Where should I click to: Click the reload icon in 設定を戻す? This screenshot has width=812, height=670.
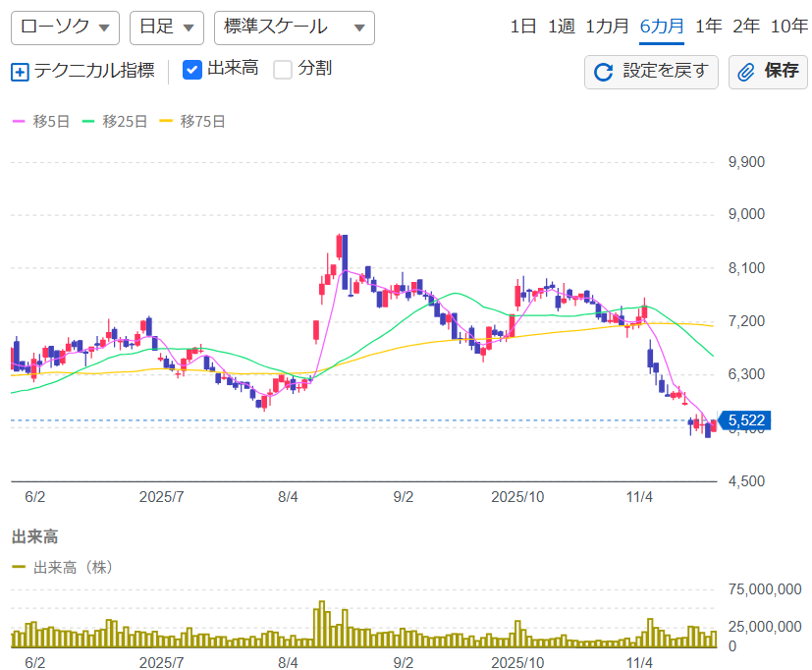point(604,72)
